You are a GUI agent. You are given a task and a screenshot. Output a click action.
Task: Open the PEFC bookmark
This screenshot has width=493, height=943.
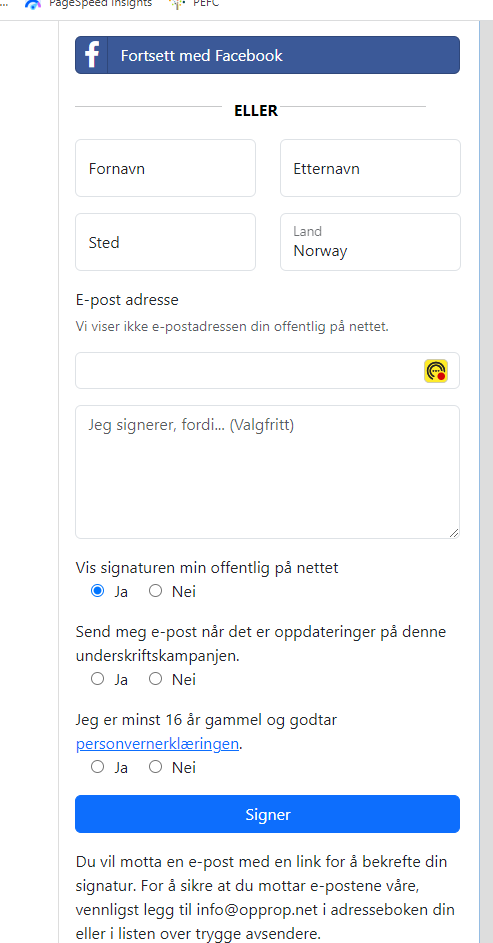[194, 4]
